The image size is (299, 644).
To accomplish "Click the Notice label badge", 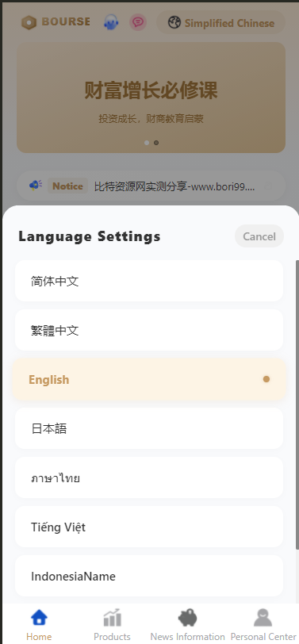I will (67, 186).
